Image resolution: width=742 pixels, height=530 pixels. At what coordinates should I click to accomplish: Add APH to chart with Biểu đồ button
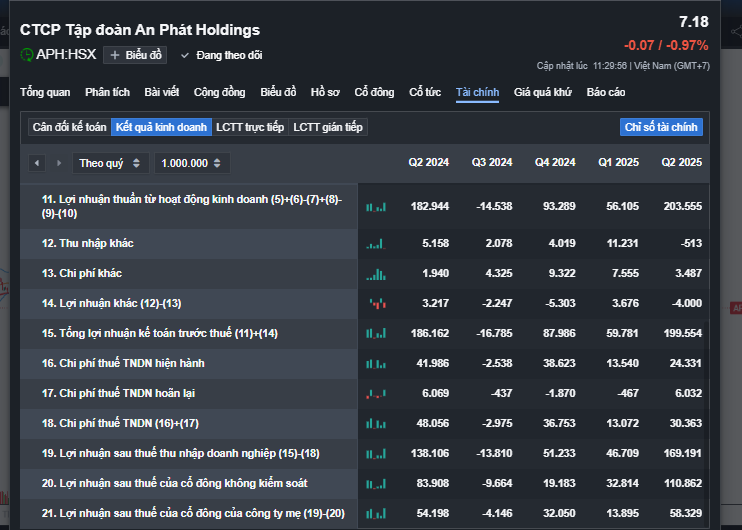coord(135,55)
